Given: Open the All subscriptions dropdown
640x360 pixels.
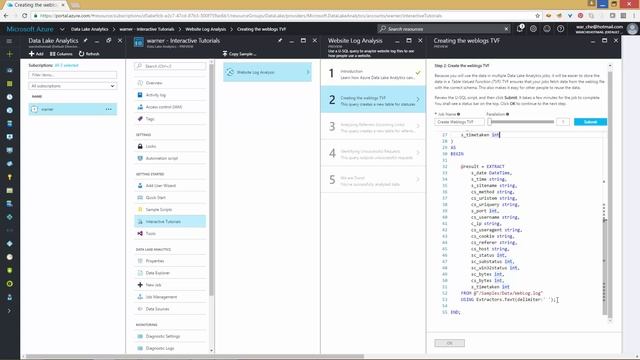Looking at the screenshot, I should pyautogui.click(x=72, y=86).
